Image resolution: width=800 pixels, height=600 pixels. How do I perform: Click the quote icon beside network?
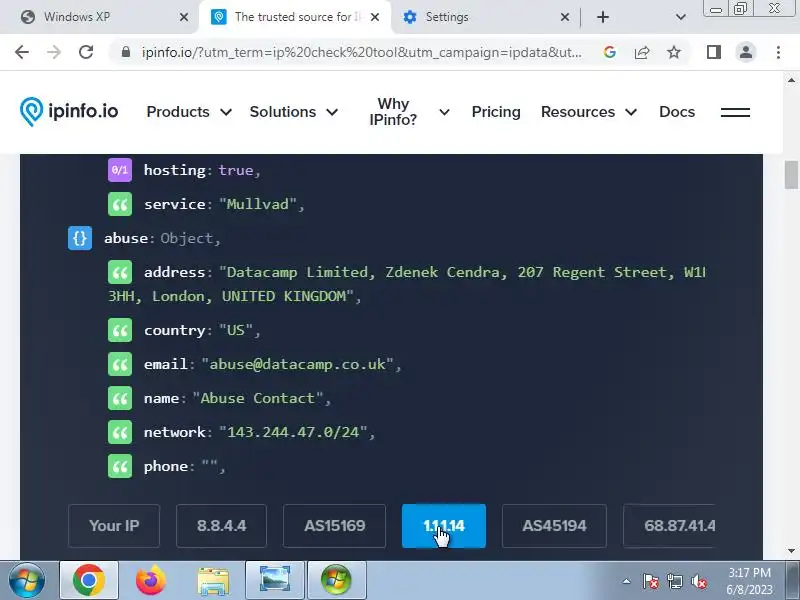coord(120,432)
